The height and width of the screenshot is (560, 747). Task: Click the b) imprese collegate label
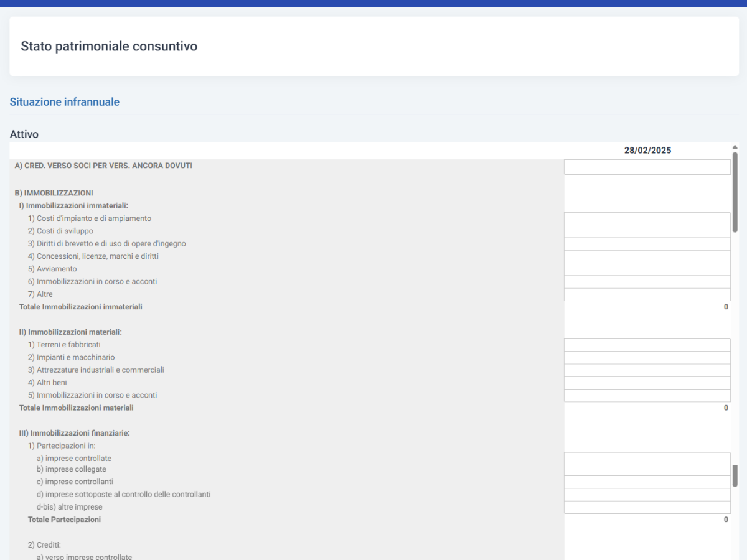(x=72, y=469)
